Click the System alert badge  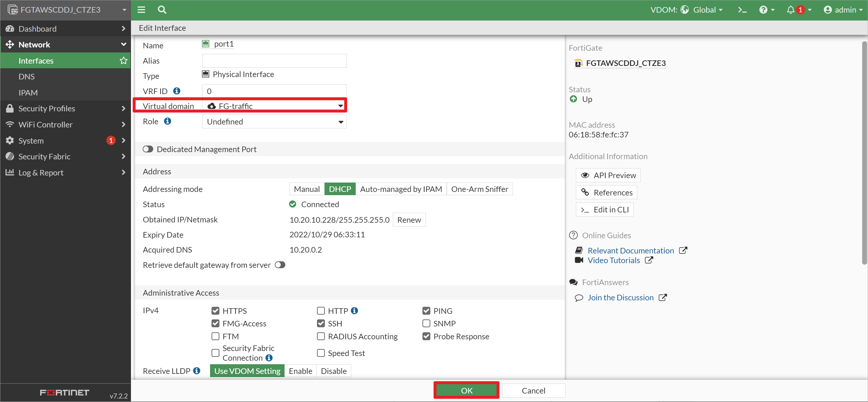[111, 141]
